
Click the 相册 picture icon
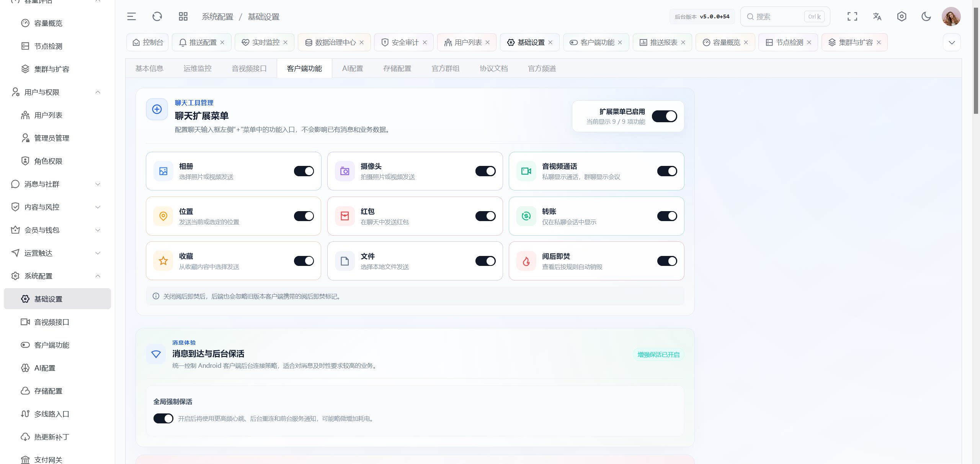tap(163, 171)
